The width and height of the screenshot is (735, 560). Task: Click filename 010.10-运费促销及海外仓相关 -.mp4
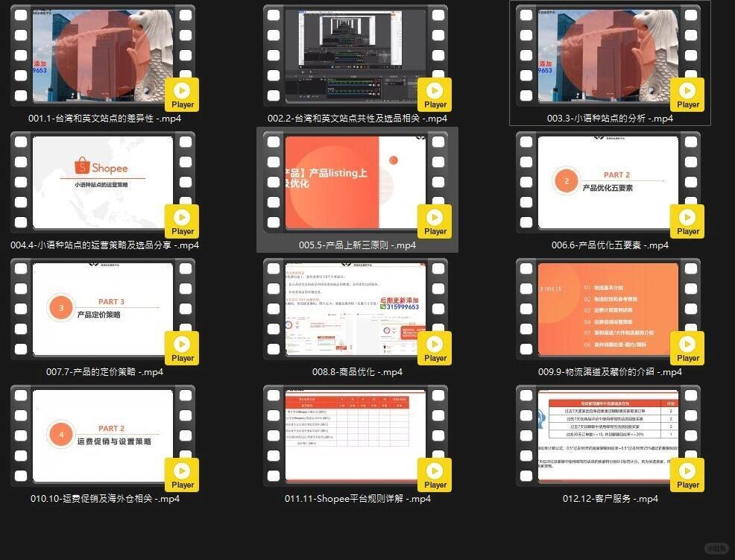[105, 498]
